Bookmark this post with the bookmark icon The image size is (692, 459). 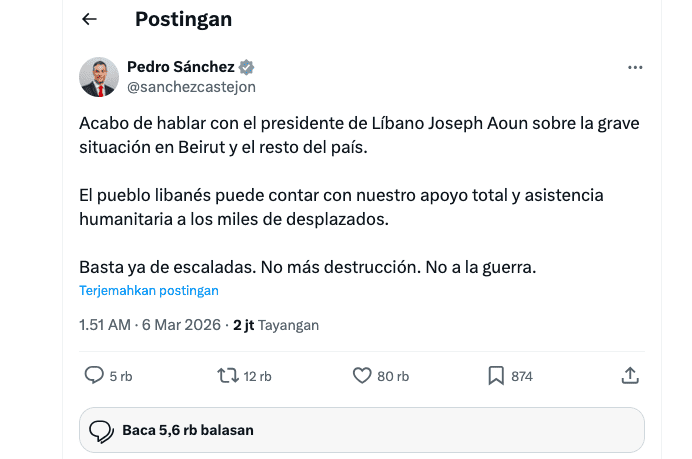pyautogui.click(x=495, y=376)
